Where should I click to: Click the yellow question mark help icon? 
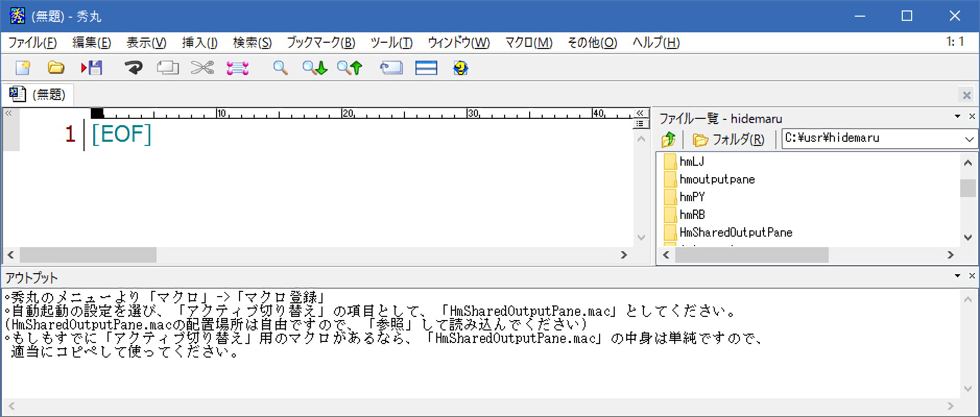[x=460, y=68]
